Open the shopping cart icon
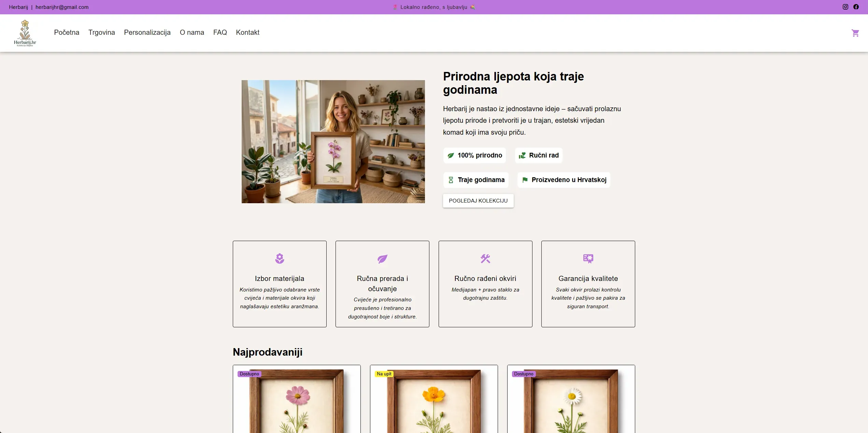This screenshot has height=433, width=868. tap(855, 33)
